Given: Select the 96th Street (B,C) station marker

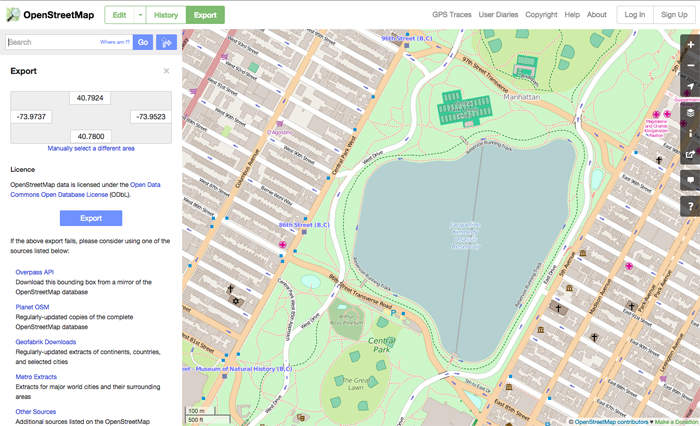Looking at the screenshot, I should [406, 45].
